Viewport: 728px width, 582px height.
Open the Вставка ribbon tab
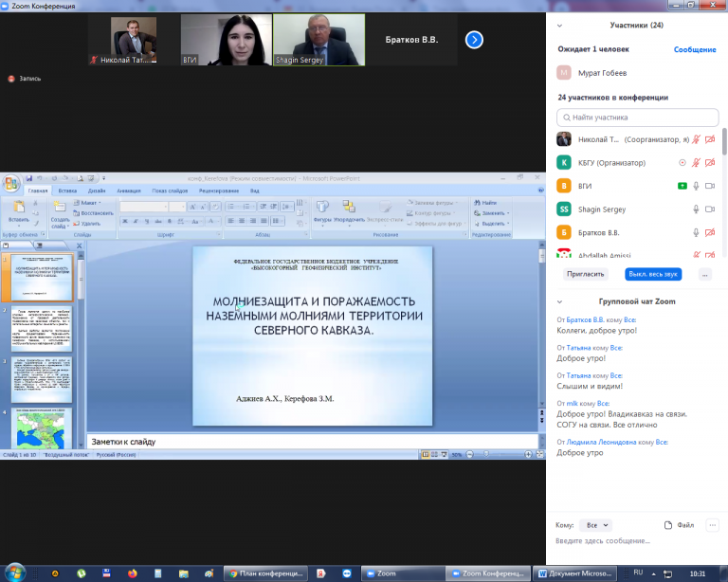tap(67, 191)
